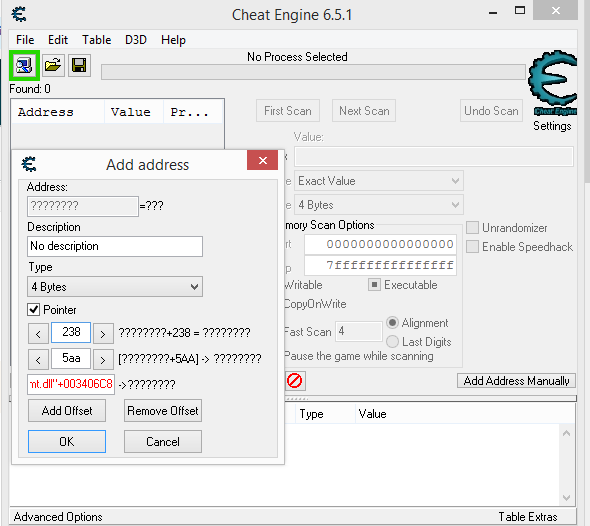Image resolution: width=590 pixels, height=526 pixels.
Task: Click the red base address field
Action: 71,384
